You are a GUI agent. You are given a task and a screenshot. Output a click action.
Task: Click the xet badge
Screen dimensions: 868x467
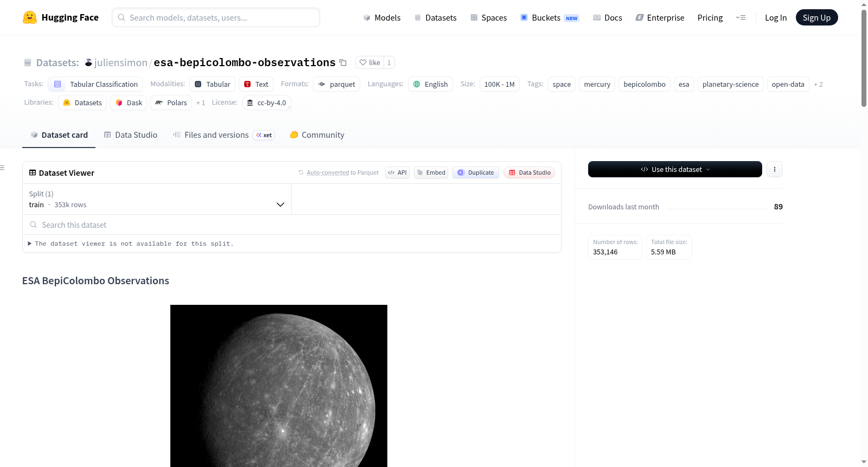pyautogui.click(x=264, y=135)
